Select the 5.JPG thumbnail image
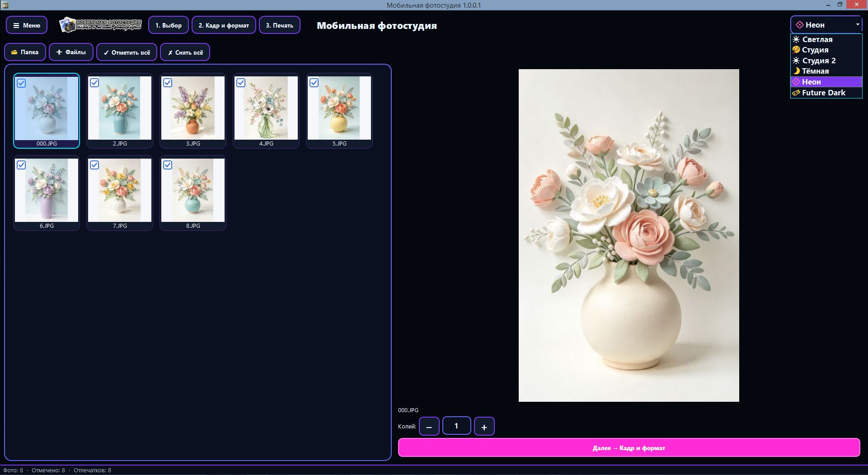 click(x=339, y=108)
